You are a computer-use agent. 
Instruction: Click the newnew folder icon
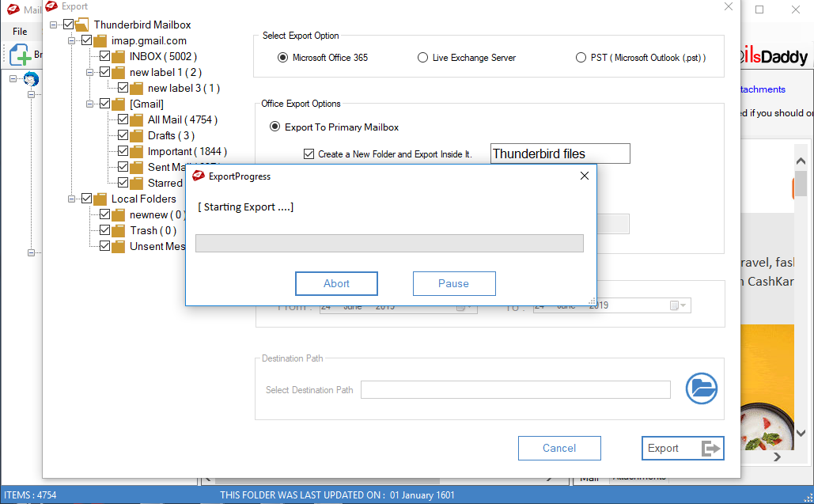(x=118, y=215)
